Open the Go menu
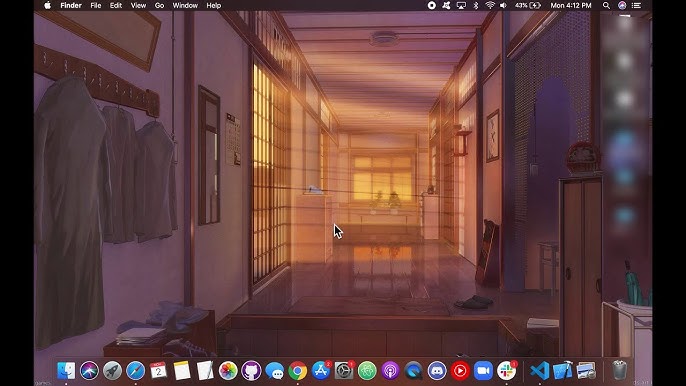Viewport: 686px width, 386px height. [159, 5]
